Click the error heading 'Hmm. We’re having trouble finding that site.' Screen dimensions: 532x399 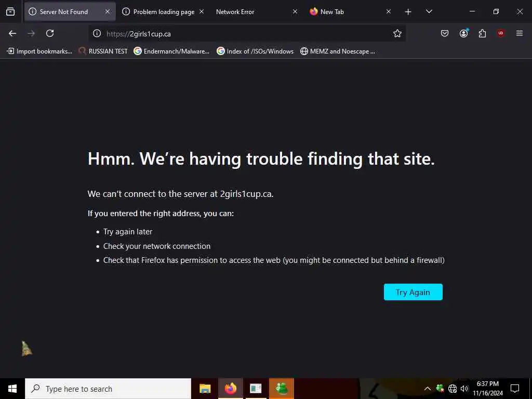point(261,159)
